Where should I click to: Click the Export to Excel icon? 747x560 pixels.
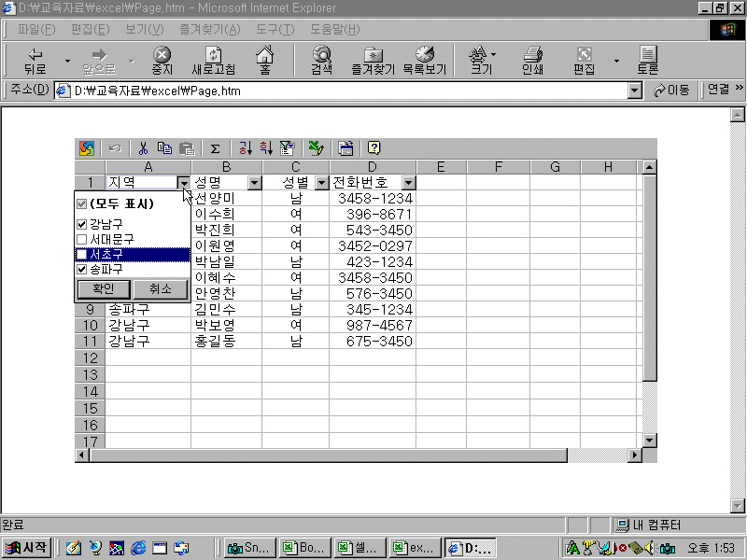(x=316, y=148)
